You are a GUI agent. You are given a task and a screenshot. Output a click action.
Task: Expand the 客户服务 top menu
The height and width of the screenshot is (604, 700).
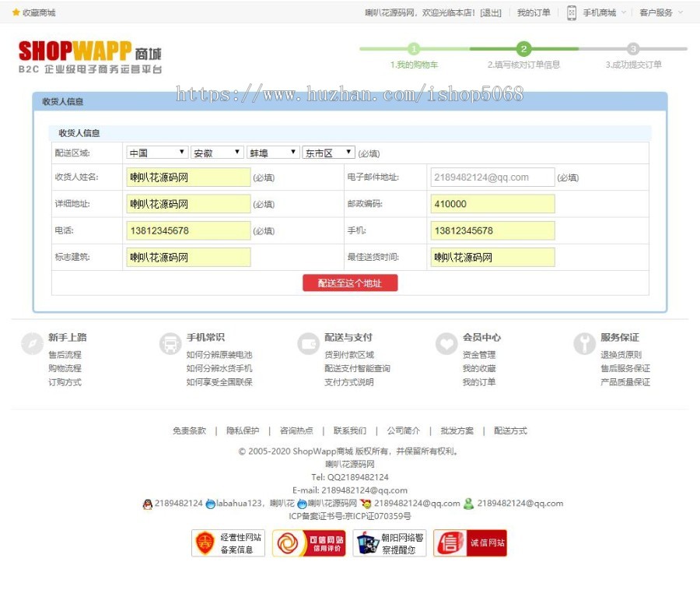(660, 13)
